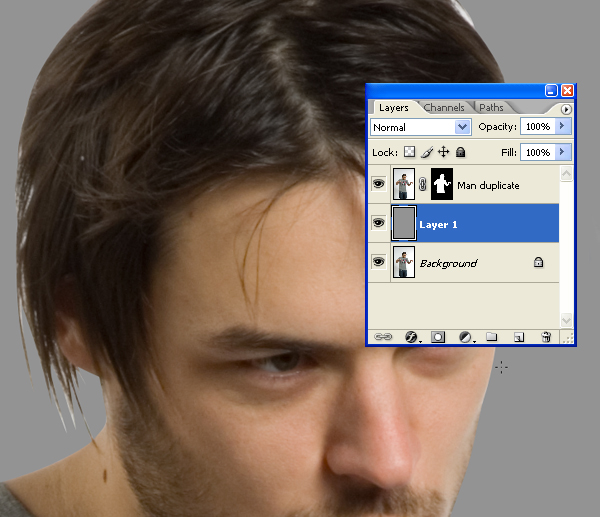Hide the Background layer
The image size is (600, 517).
point(379,262)
